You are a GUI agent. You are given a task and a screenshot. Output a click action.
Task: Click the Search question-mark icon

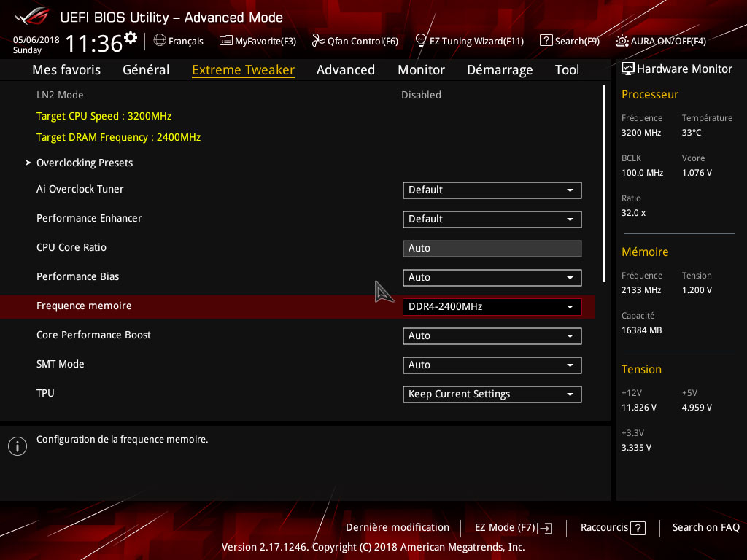pos(546,41)
